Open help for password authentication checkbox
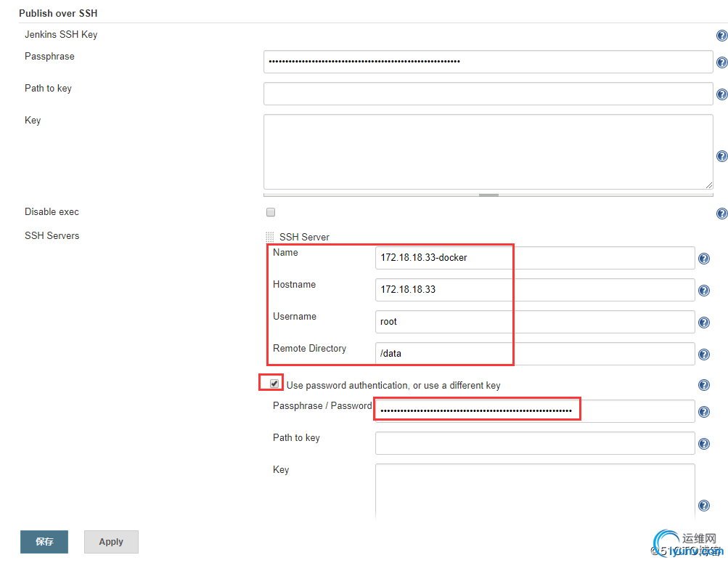This screenshot has height=563, width=728. coord(704,385)
